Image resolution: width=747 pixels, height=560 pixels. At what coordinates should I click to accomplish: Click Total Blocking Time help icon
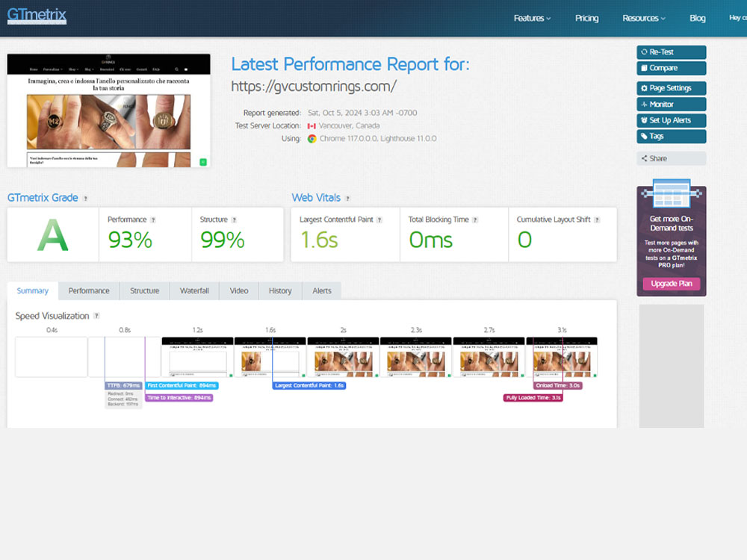click(475, 220)
